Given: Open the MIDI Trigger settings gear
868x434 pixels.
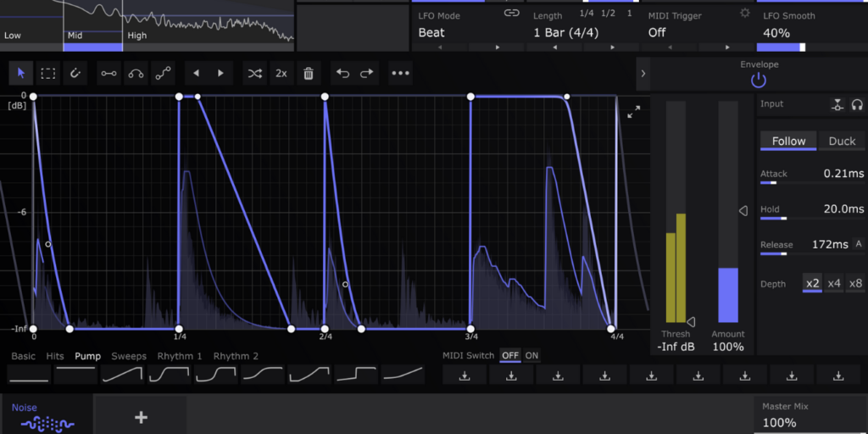Looking at the screenshot, I should [x=745, y=13].
